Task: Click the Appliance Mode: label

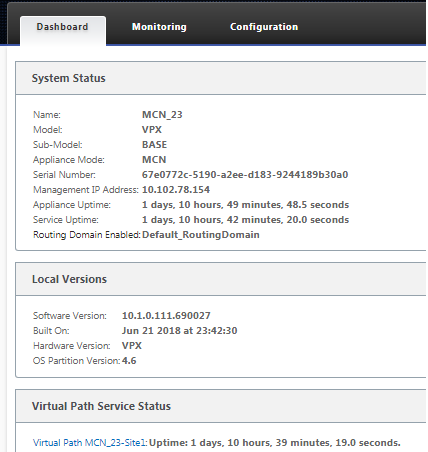Action: pos(69,160)
